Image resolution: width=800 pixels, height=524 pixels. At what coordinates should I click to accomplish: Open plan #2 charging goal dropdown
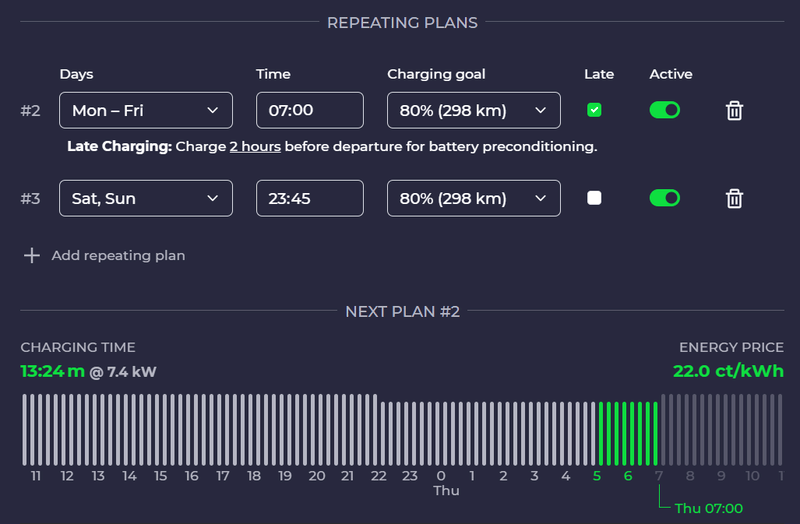tap(473, 110)
